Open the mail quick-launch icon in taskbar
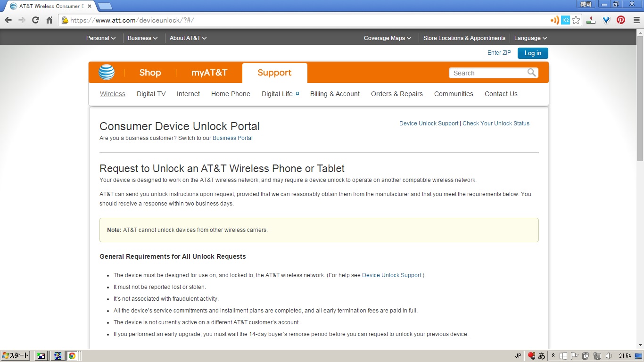The width and height of the screenshot is (644, 362). point(41,356)
